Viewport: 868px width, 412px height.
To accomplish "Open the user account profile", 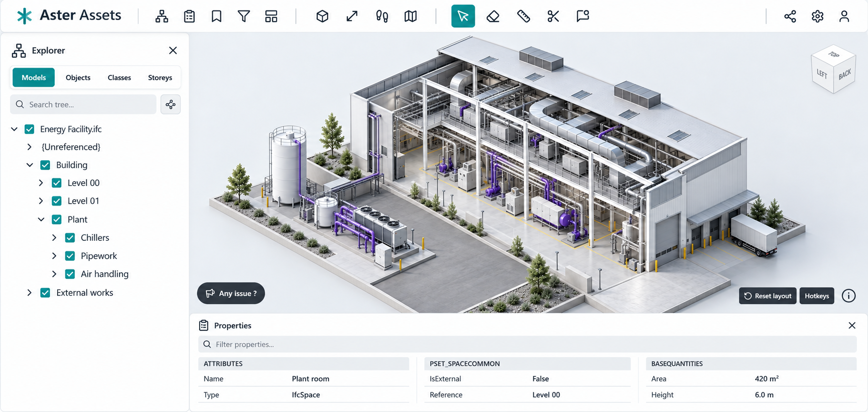I will coord(844,16).
